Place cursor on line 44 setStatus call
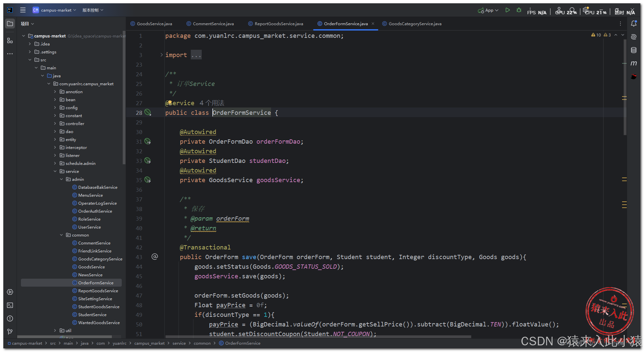This screenshot has width=644, height=352. pos(232,266)
